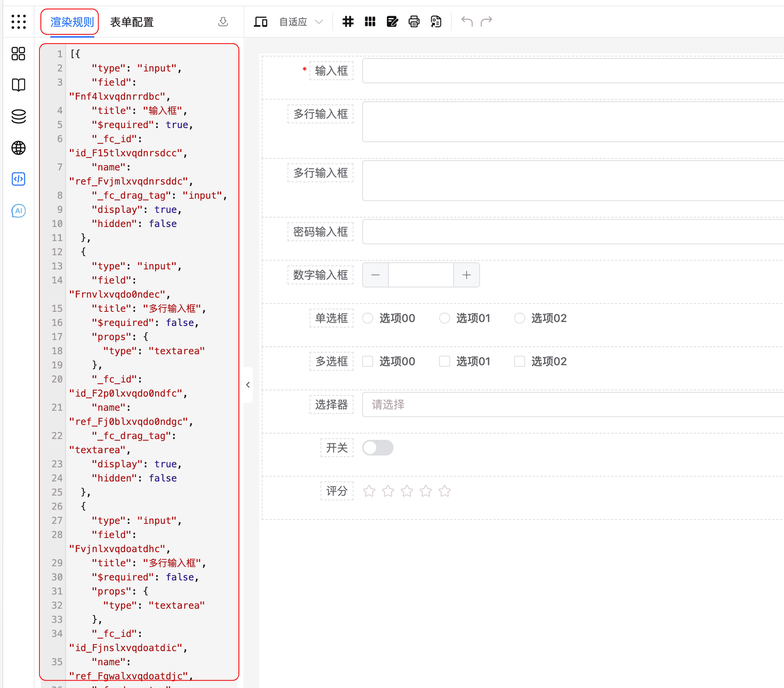Click the edit form icon in toolbar
This screenshot has width=784, height=688.
392,21
